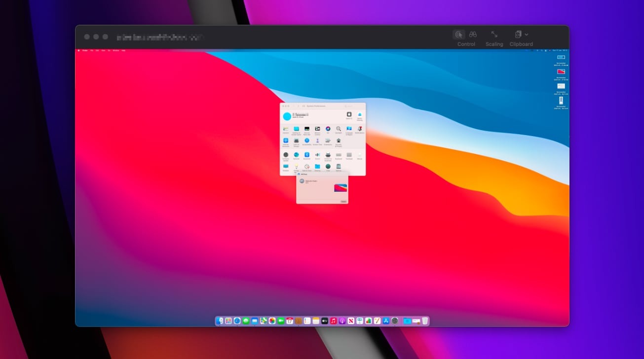Open Podcasts from the remote Dock
This screenshot has height=359, width=644.
[342, 321]
